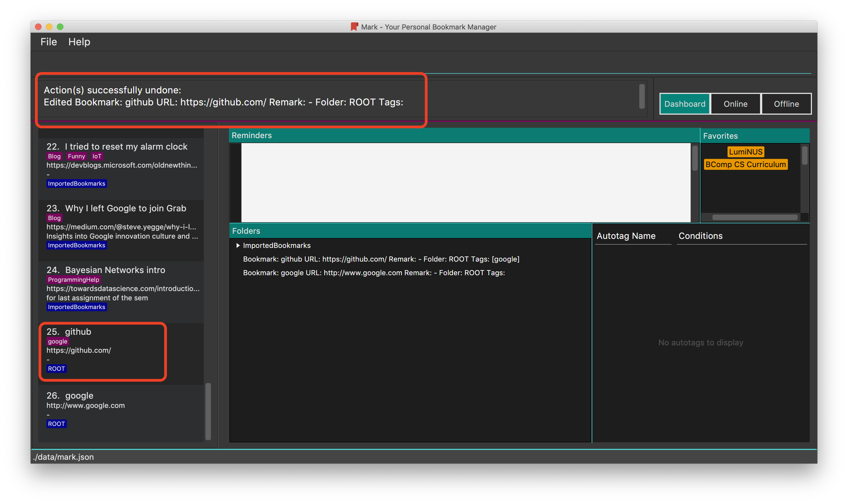Click the ROOT folder label on google bookmark
Screen dimensions: 848x504
click(56, 423)
